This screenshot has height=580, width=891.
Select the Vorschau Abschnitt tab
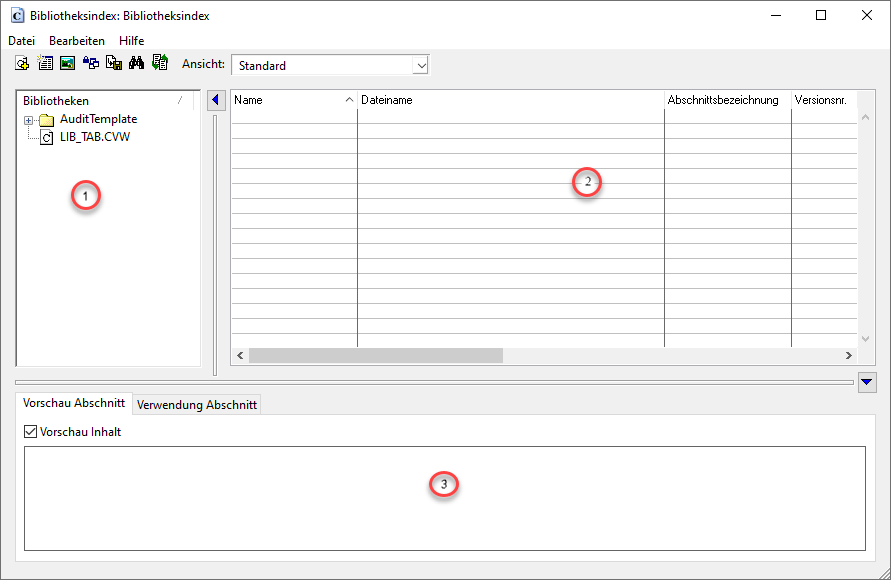click(x=74, y=404)
